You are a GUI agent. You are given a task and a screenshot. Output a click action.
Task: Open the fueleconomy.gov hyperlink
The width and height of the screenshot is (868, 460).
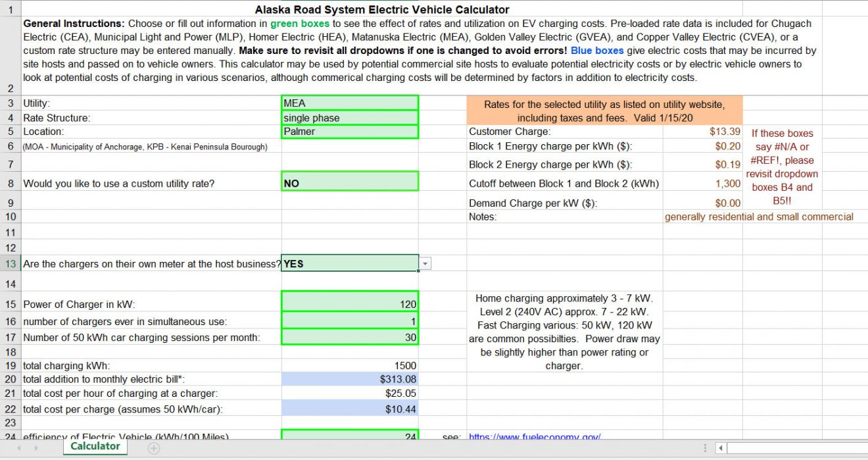[534, 437]
